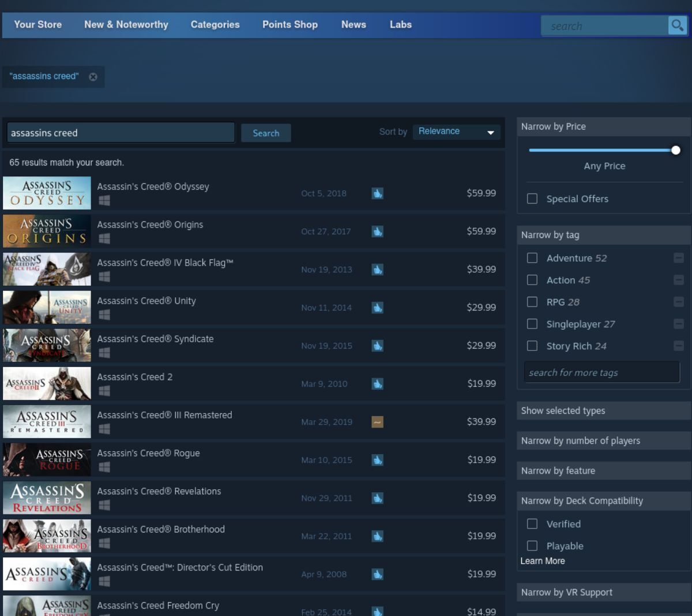Exclude the Adventure tag with its minus icon

[x=679, y=258]
